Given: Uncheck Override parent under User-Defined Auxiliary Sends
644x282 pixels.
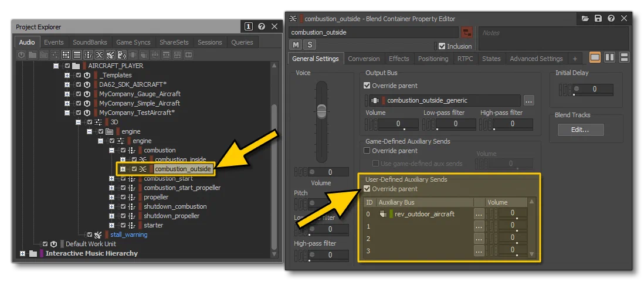Looking at the screenshot, I should [367, 189].
